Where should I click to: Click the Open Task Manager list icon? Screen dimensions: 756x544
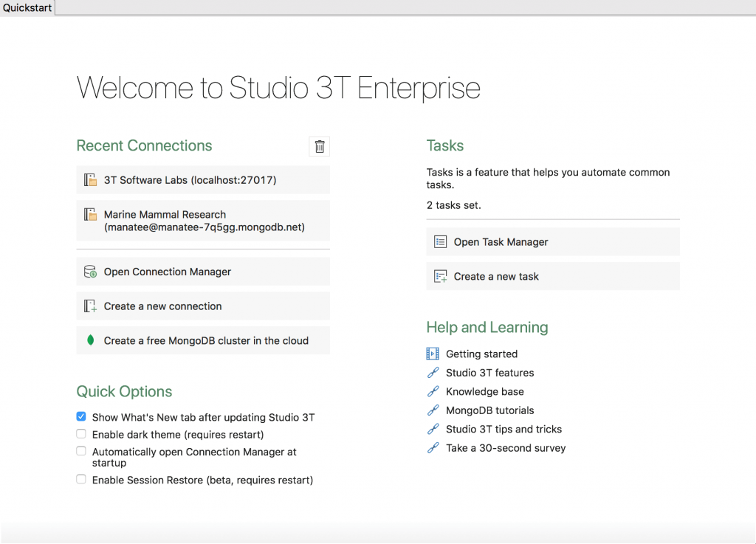coord(440,242)
